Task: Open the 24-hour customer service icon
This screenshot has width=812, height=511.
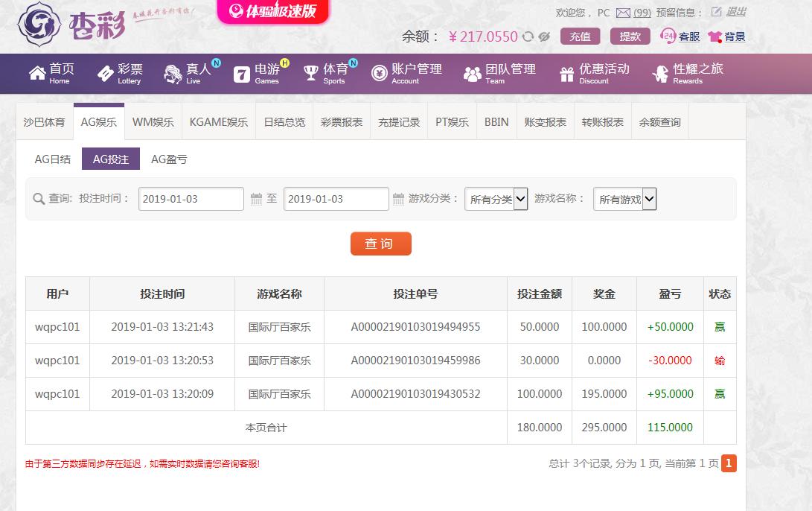Action: [x=668, y=36]
